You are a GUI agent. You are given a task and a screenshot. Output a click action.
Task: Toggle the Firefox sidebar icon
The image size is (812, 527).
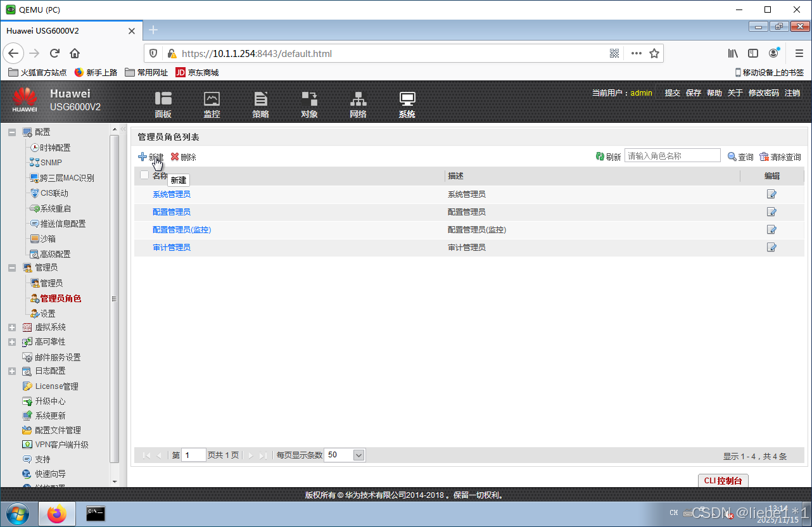[753, 53]
